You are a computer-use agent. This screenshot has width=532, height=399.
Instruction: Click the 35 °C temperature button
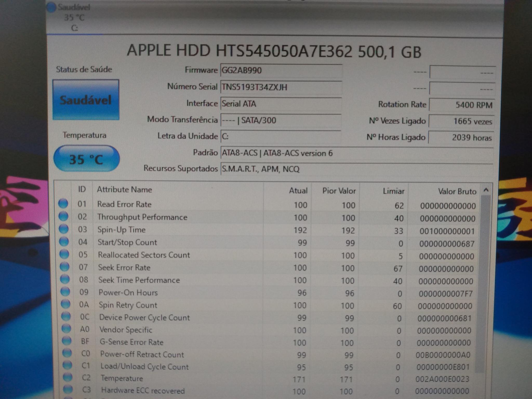[x=87, y=159]
